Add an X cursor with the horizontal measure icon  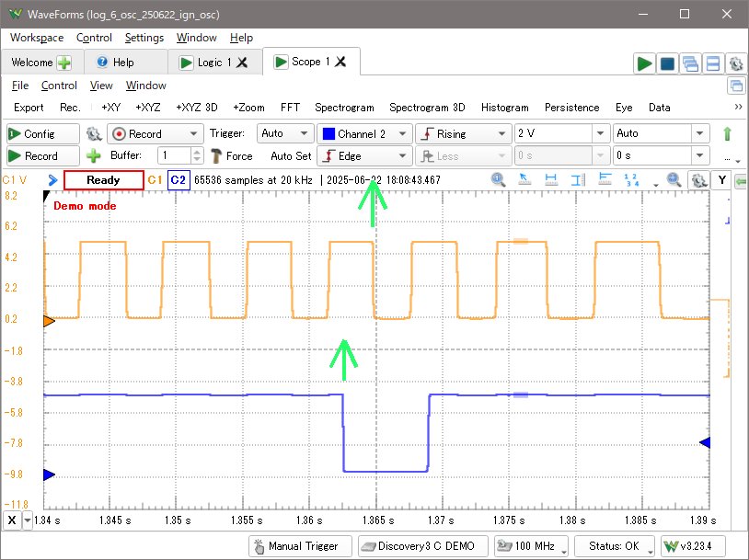pyautogui.click(x=551, y=179)
